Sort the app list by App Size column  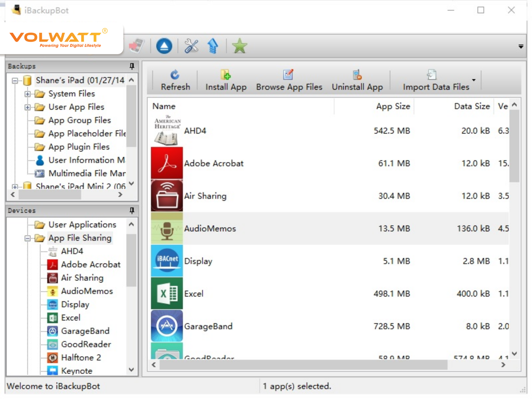click(x=393, y=106)
